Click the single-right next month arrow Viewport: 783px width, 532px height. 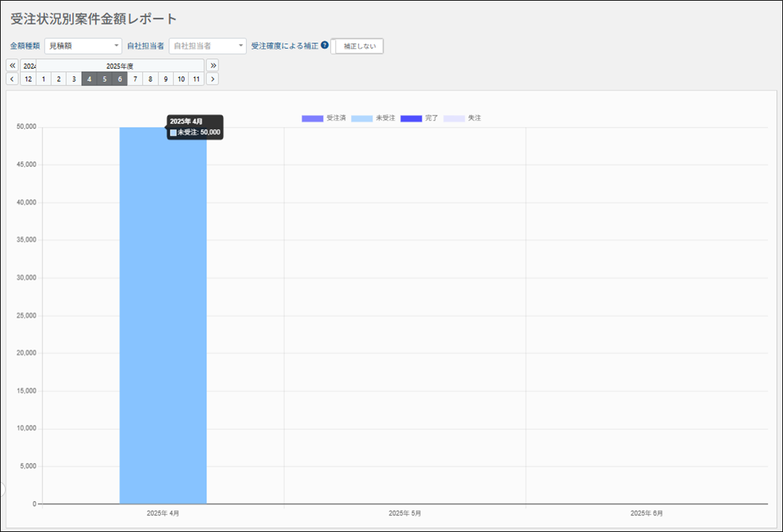(x=213, y=79)
